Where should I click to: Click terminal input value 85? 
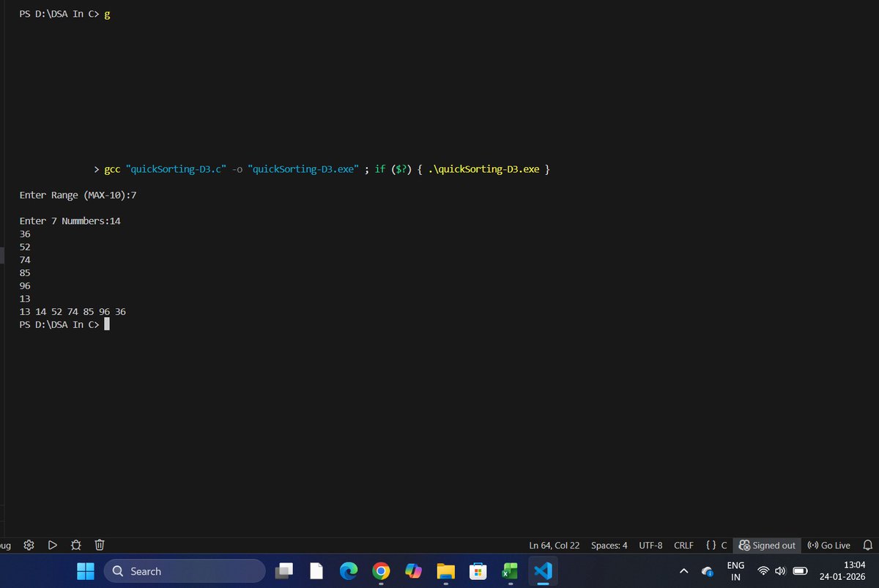pos(25,273)
